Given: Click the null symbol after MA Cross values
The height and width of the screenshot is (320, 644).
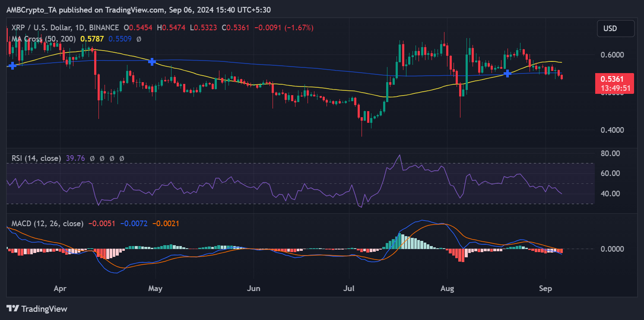Looking at the screenshot, I should tap(139, 39).
